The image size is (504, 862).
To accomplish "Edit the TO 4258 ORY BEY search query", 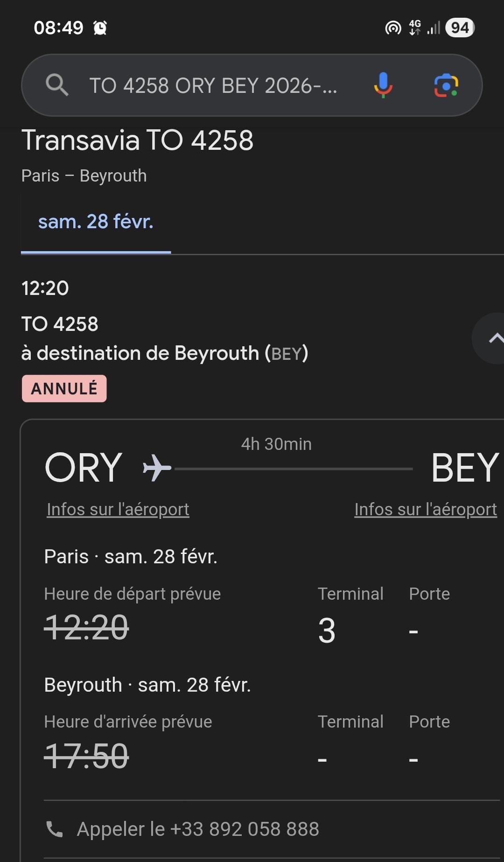I will tap(213, 85).
